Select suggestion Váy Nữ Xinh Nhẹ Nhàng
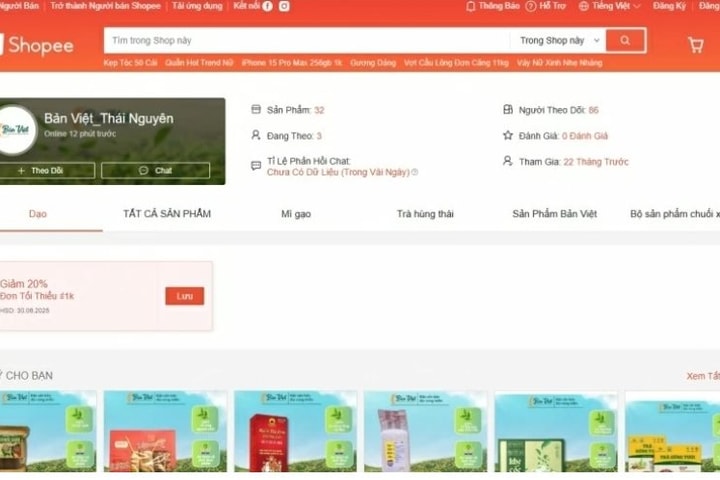The image size is (720, 480). [559, 63]
